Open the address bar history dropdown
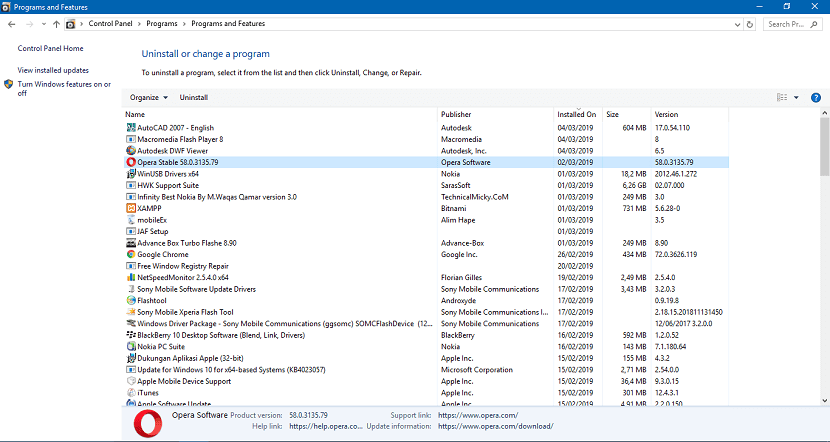This screenshot has width=830, height=442. pyautogui.click(x=737, y=24)
